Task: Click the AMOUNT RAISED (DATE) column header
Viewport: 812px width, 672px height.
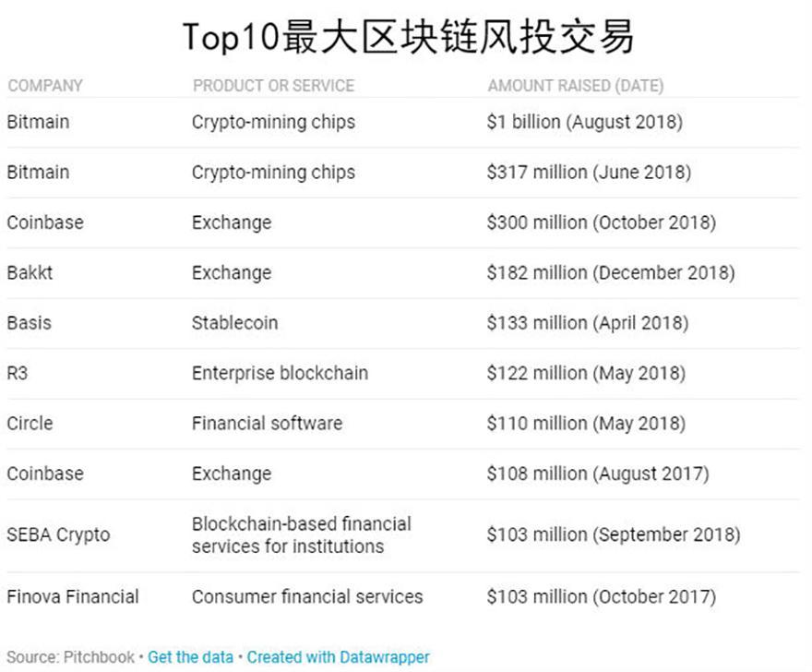Action: pos(576,86)
